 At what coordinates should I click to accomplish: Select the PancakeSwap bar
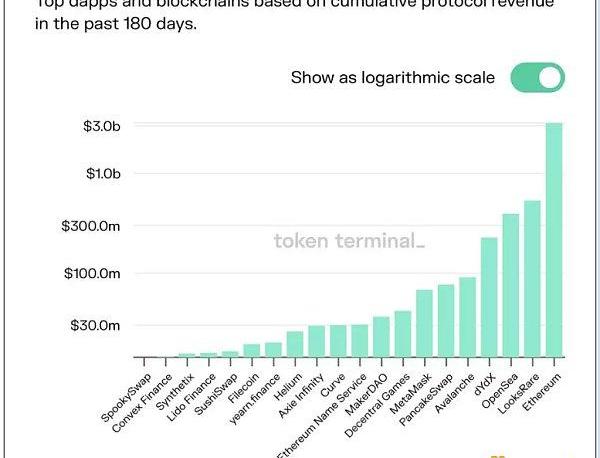pos(446,320)
